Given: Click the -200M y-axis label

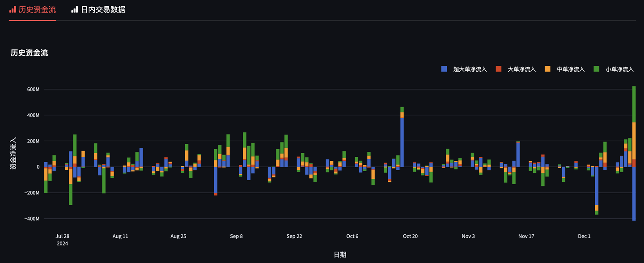Looking at the screenshot, I should [32, 193].
